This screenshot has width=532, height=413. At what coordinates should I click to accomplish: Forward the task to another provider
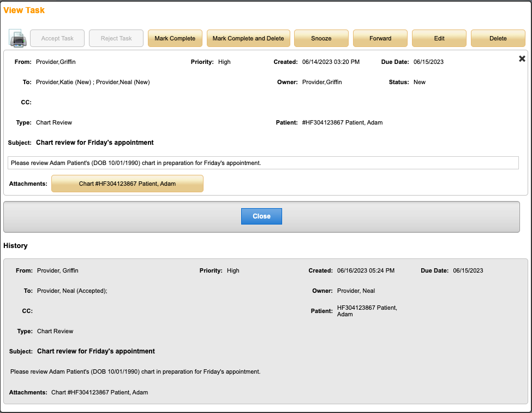click(x=380, y=39)
